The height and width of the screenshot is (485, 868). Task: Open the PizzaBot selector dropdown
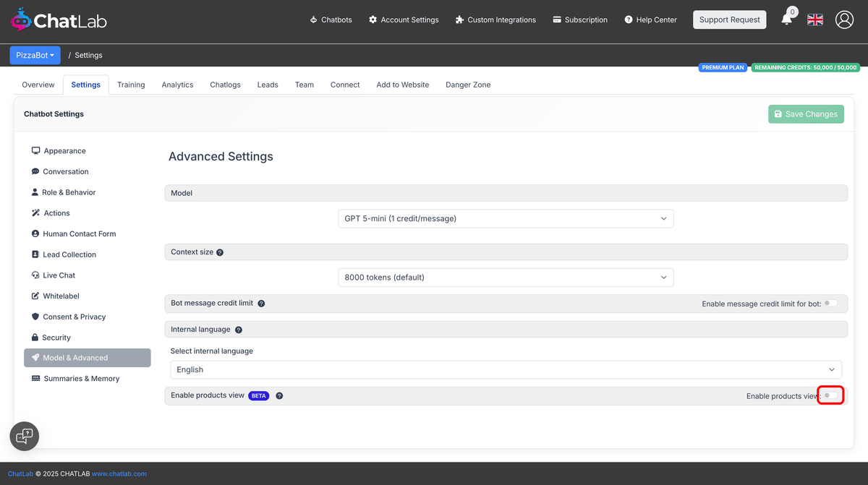(35, 55)
